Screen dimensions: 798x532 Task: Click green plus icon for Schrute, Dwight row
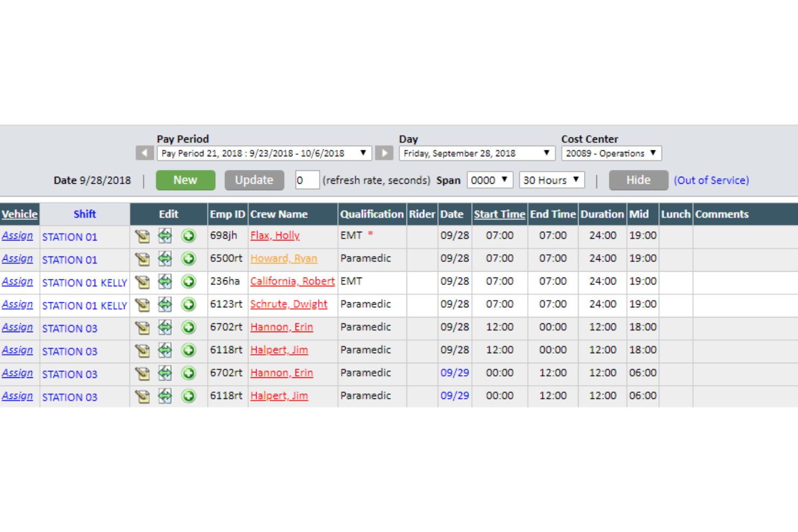tap(189, 305)
